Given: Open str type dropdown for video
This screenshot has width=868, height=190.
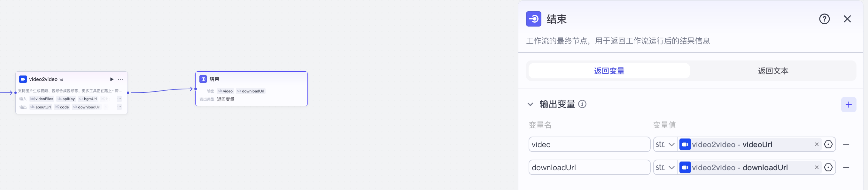Looking at the screenshot, I should [x=665, y=145].
